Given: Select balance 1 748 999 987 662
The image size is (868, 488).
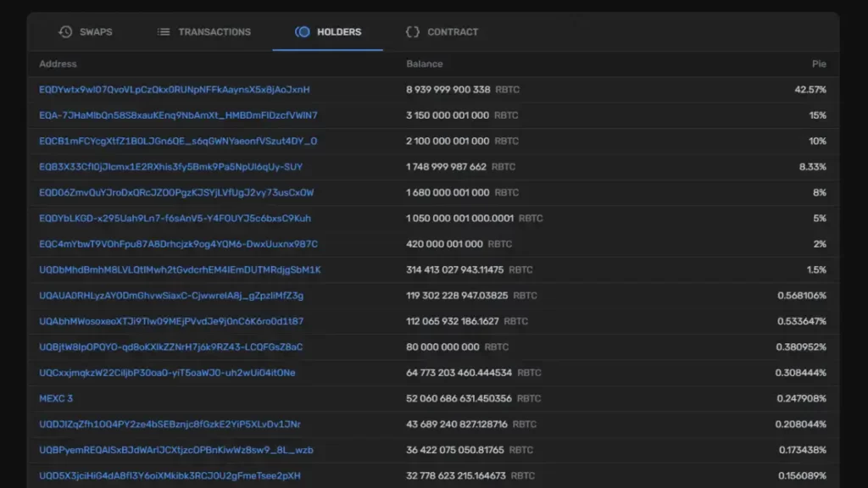Looking at the screenshot, I should click(x=446, y=167).
